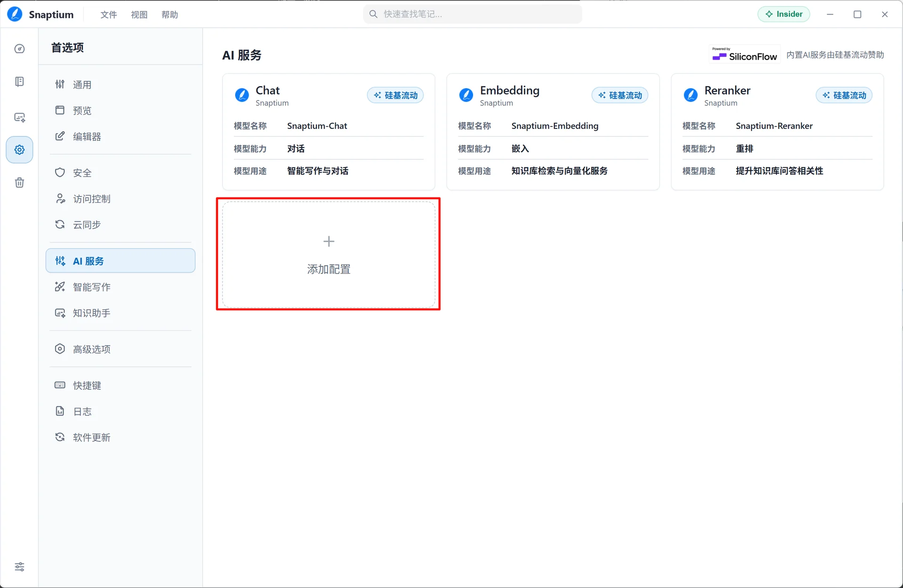
Task: Click the 智能写作与对话 usage text
Action: (318, 171)
